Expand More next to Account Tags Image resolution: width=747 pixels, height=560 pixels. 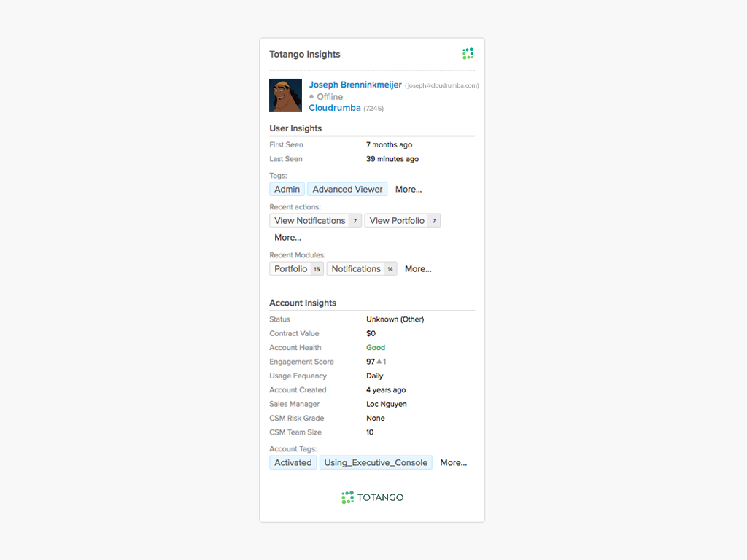pos(453,463)
